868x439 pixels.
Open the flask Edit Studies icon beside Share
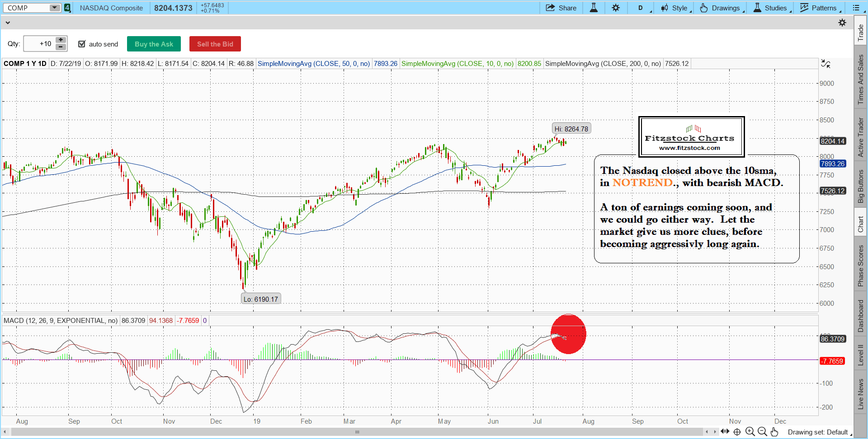point(594,8)
